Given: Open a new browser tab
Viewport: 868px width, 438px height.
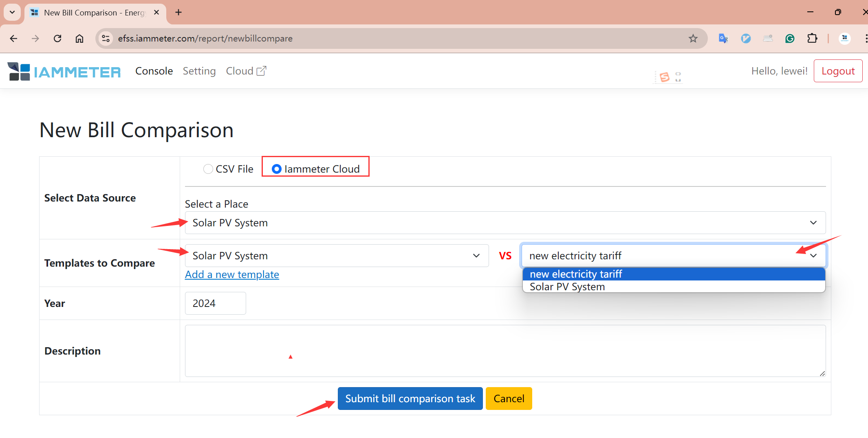Looking at the screenshot, I should [x=178, y=12].
